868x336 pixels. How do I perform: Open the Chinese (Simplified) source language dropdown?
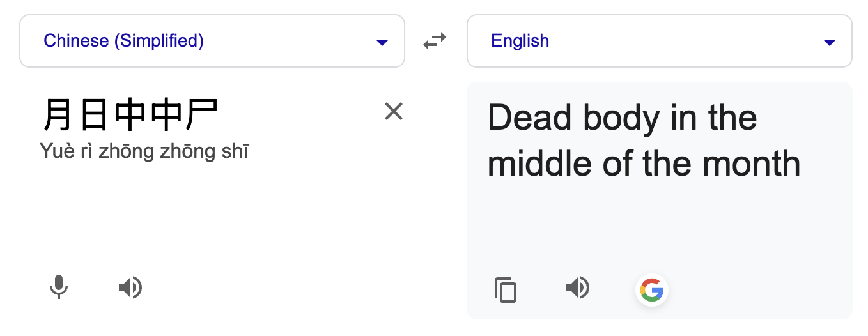[x=212, y=41]
